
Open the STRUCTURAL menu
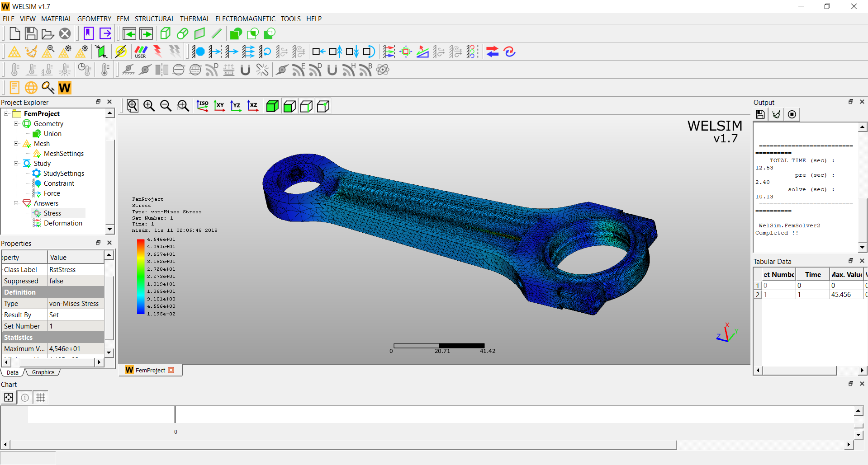(x=154, y=19)
